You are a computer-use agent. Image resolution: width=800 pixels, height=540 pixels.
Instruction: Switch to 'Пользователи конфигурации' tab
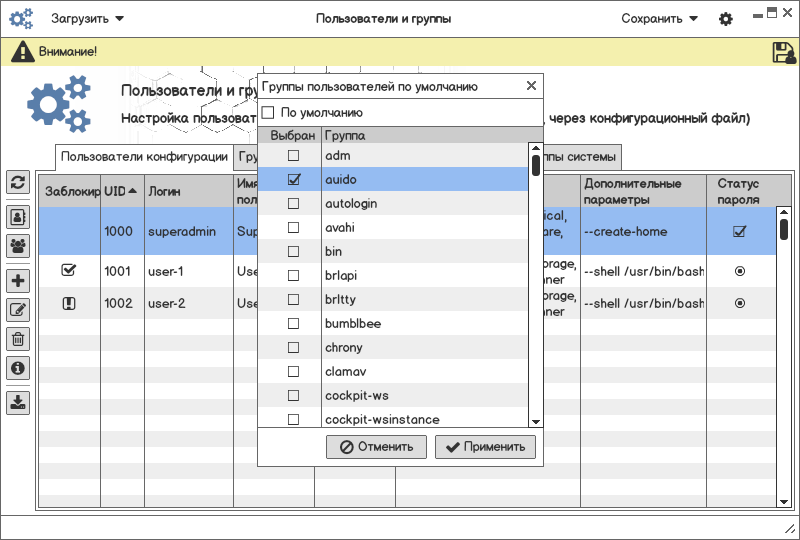click(x=144, y=157)
